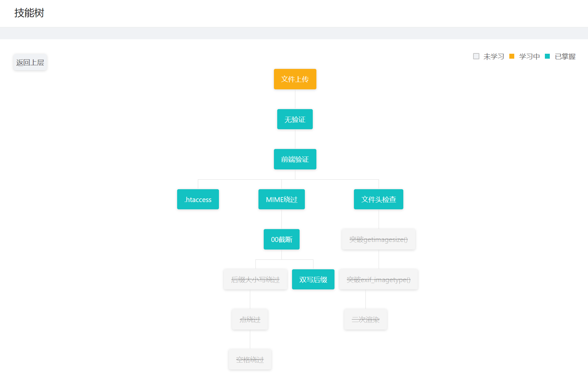
Task: Select the 文件头检查 node
Action: pyautogui.click(x=379, y=199)
